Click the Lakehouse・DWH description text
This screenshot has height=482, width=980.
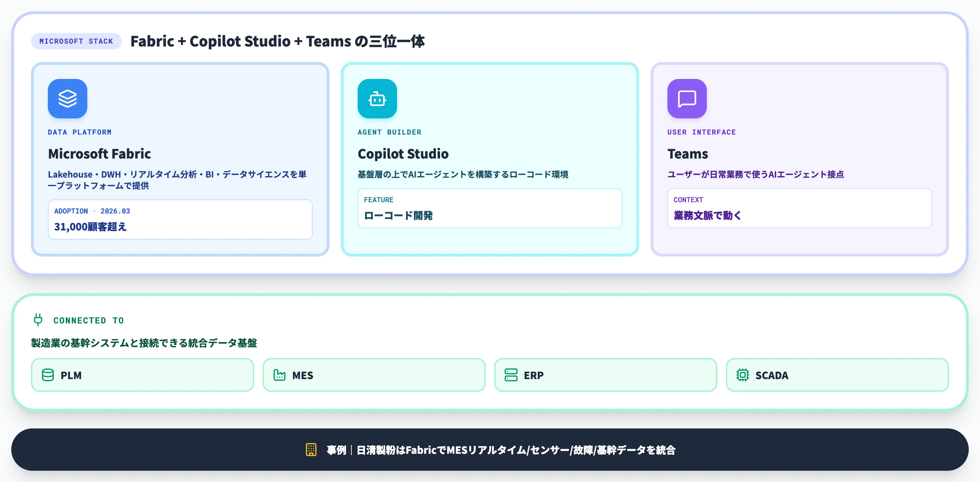[x=177, y=180]
